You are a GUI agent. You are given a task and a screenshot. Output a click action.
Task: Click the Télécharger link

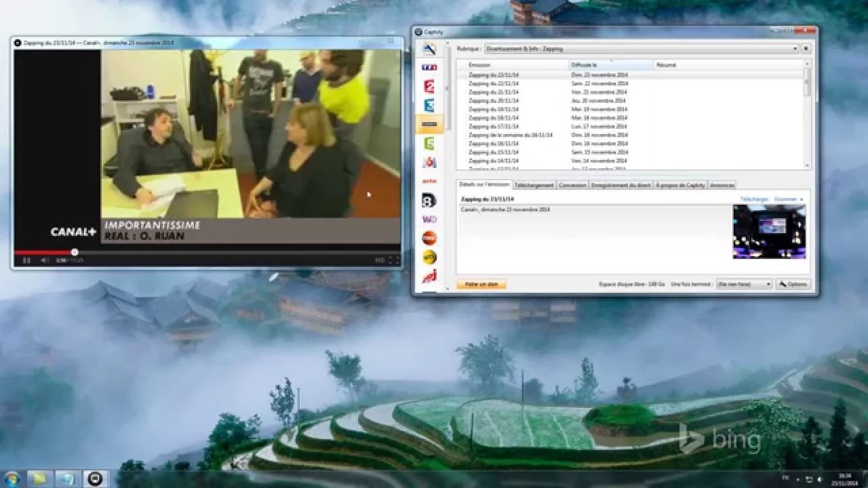[754, 199]
